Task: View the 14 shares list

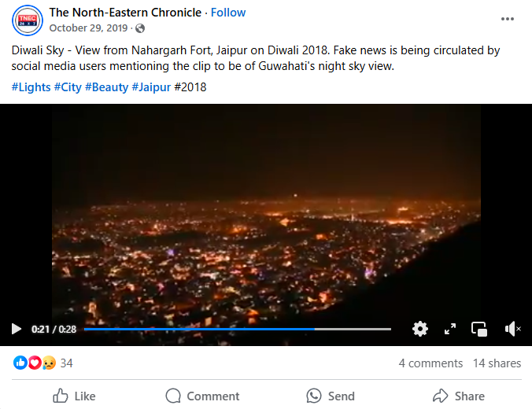Action: pos(497,363)
